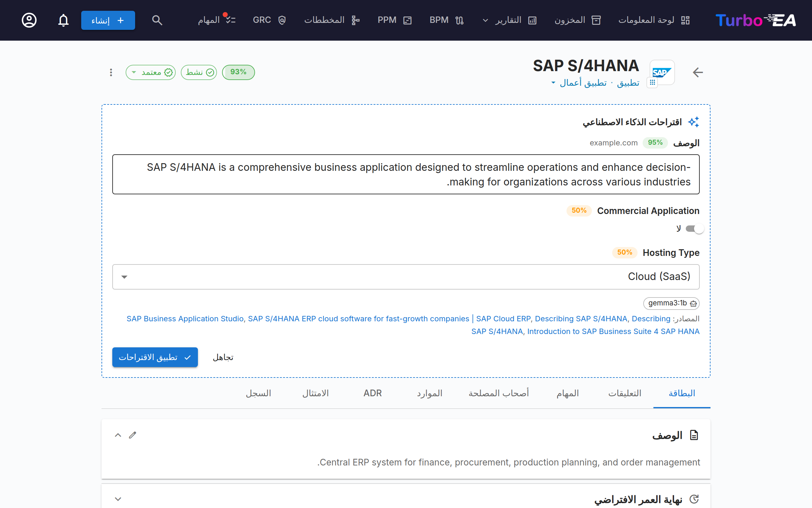Open the GRC menu item
The width and height of the screenshot is (812, 508).
click(269, 20)
